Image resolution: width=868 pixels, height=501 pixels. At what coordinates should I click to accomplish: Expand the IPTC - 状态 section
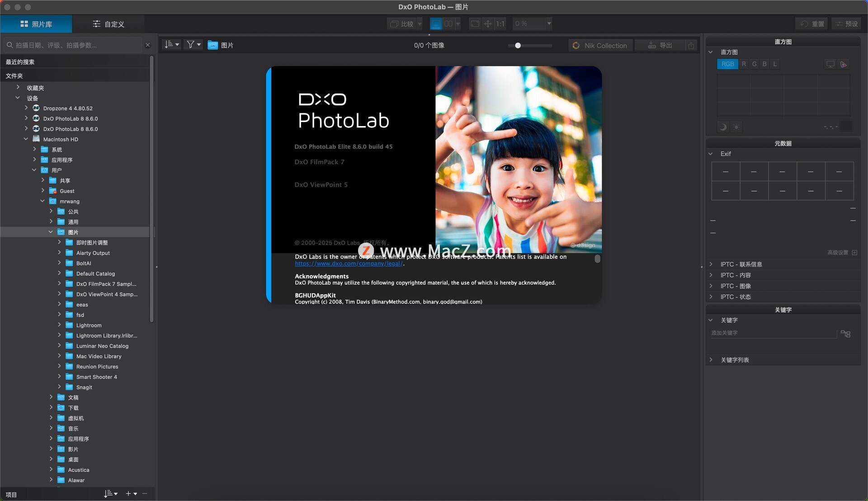coord(711,296)
